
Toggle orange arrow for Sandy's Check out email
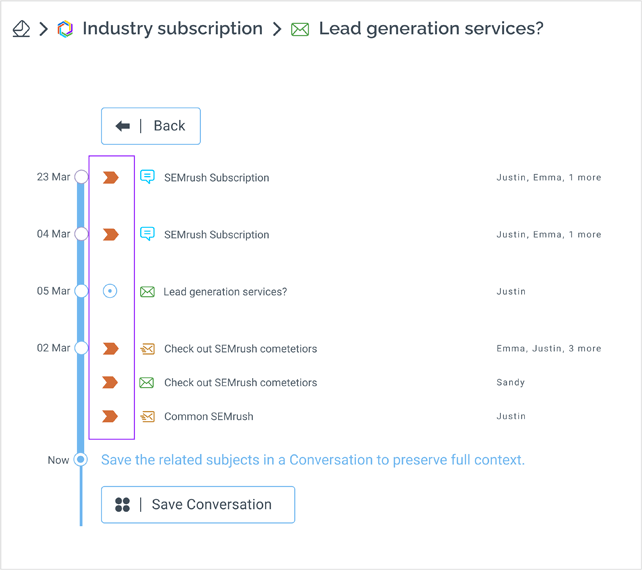pos(110,382)
